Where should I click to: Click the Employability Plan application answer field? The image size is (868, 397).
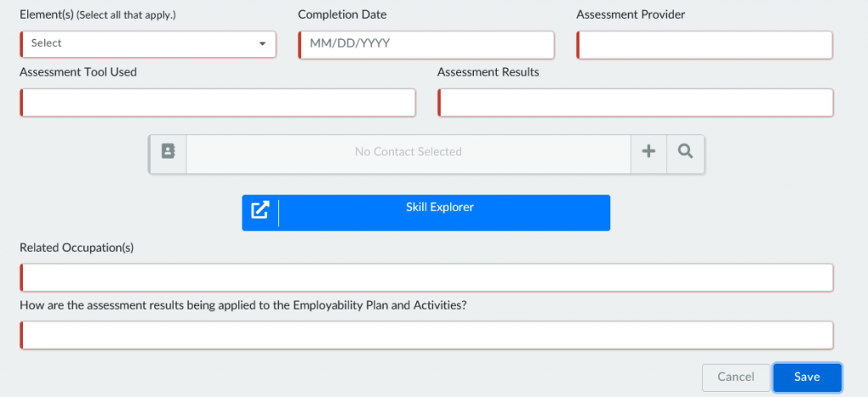(x=426, y=334)
